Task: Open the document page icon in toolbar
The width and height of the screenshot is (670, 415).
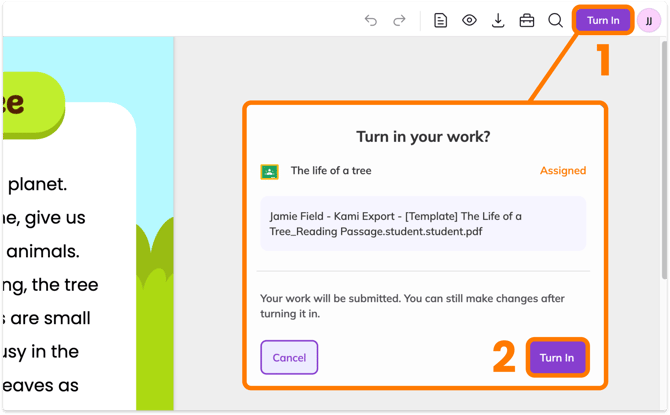Action: click(x=440, y=21)
